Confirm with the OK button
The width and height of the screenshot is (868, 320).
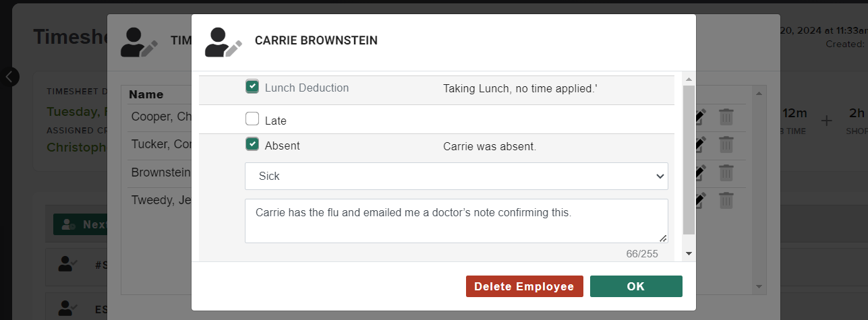[x=636, y=286]
